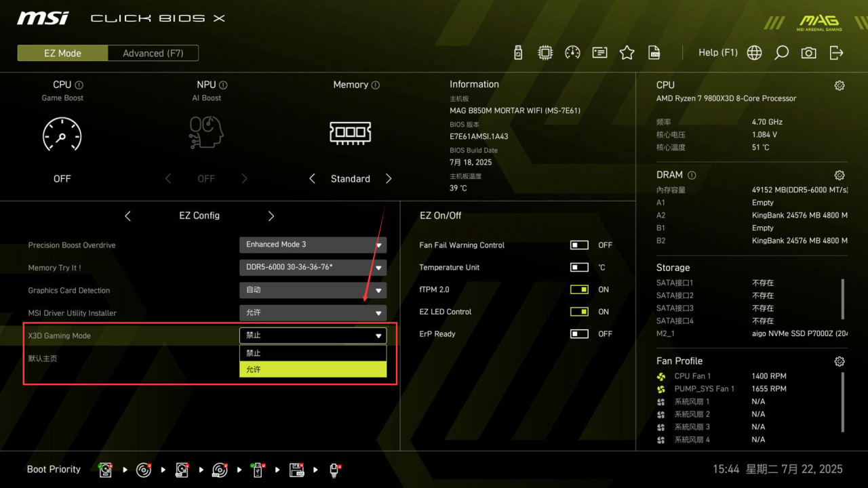
Task: Take a screenshot with the camera icon
Action: (808, 53)
